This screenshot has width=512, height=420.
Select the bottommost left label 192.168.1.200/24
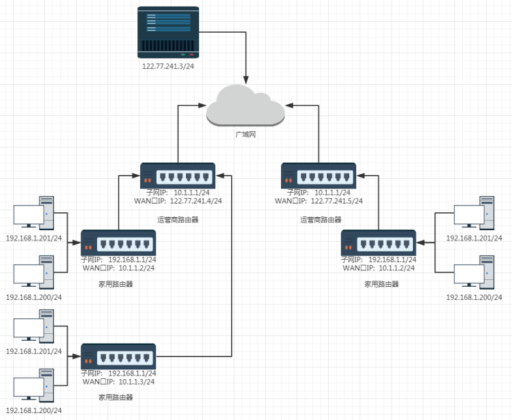(34, 410)
